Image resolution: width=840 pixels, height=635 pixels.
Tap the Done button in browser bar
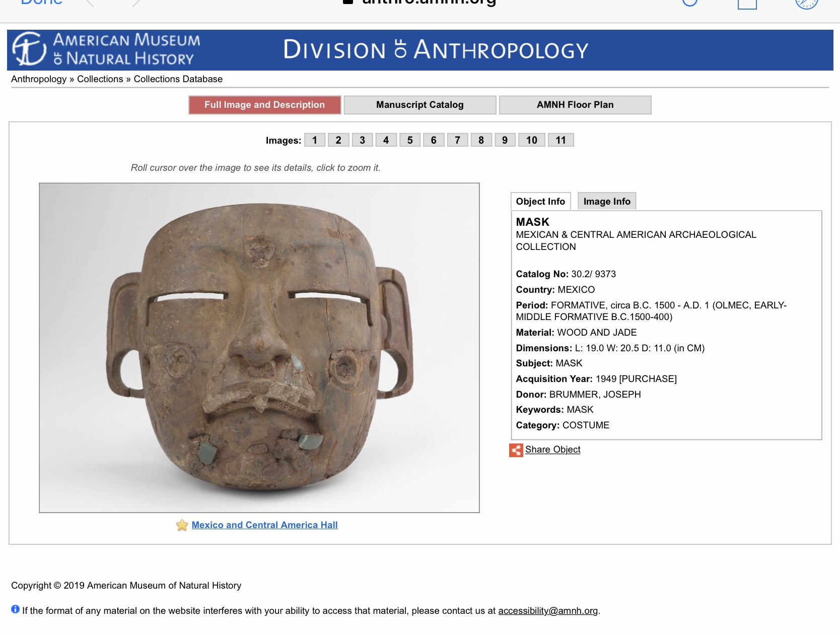click(x=41, y=3)
